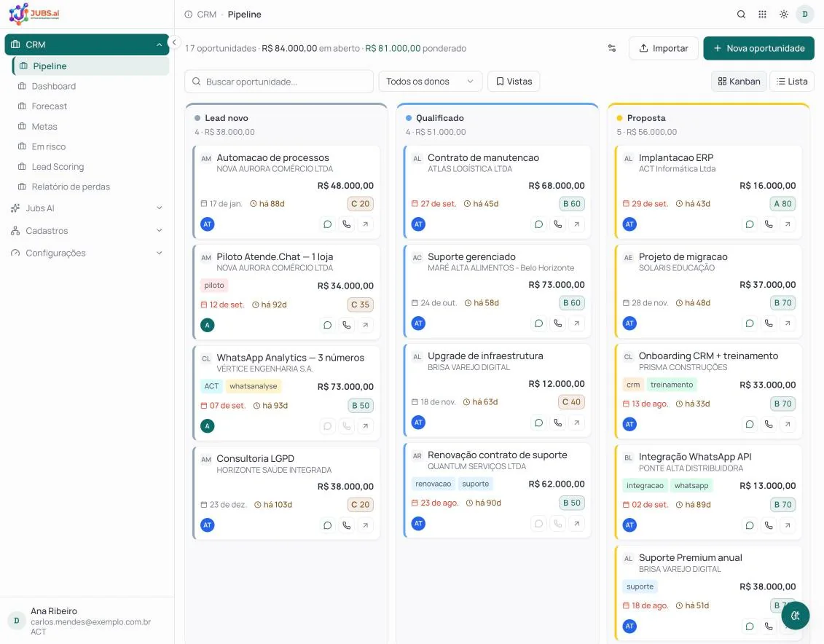Click the Importar button

point(663,48)
